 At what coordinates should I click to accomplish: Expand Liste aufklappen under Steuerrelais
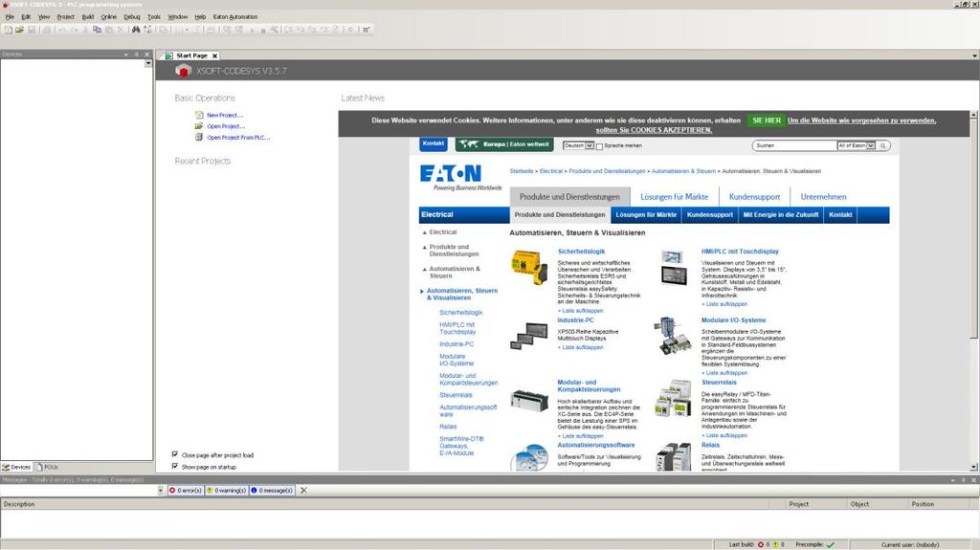coord(724,435)
